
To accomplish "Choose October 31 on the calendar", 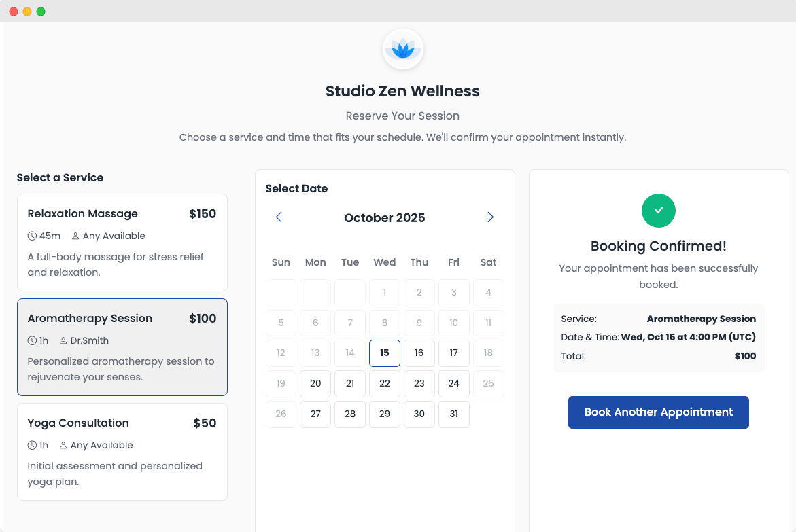I will [x=454, y=414].
